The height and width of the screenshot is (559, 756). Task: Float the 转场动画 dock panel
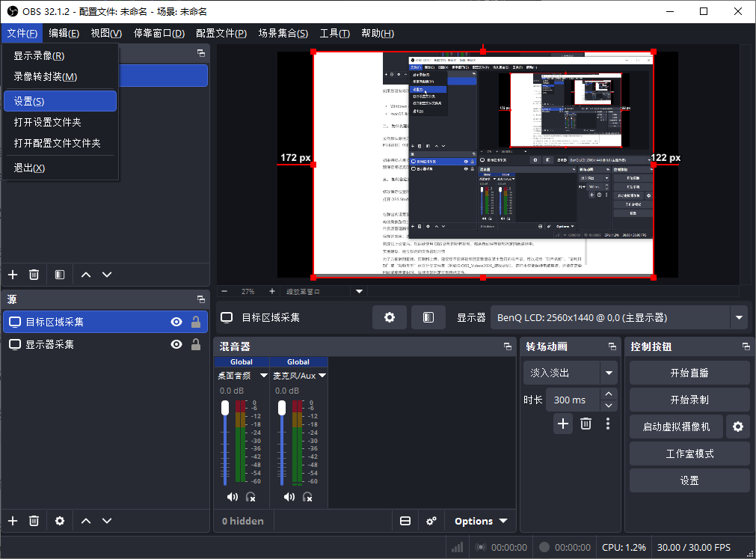[612, 346]
